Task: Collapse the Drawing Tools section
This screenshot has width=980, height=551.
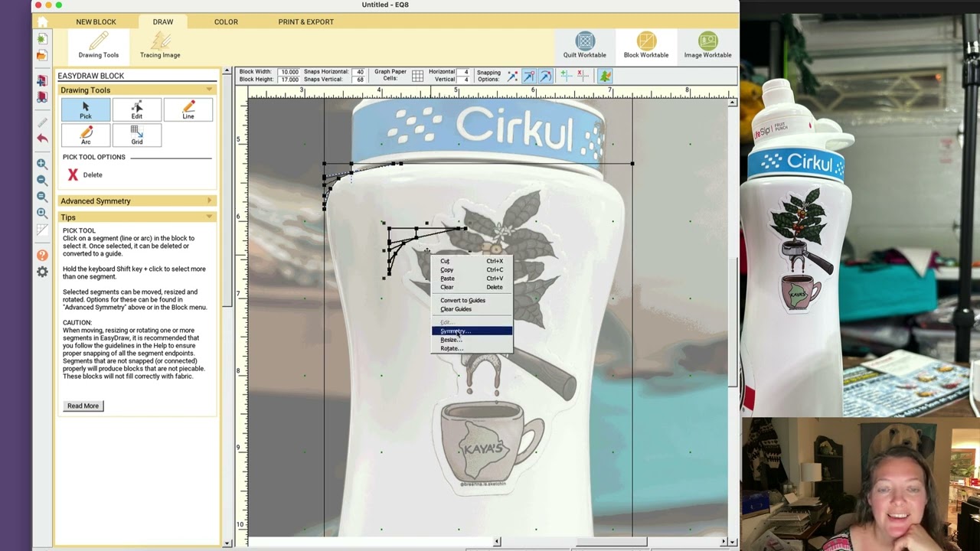Action: 209,90
